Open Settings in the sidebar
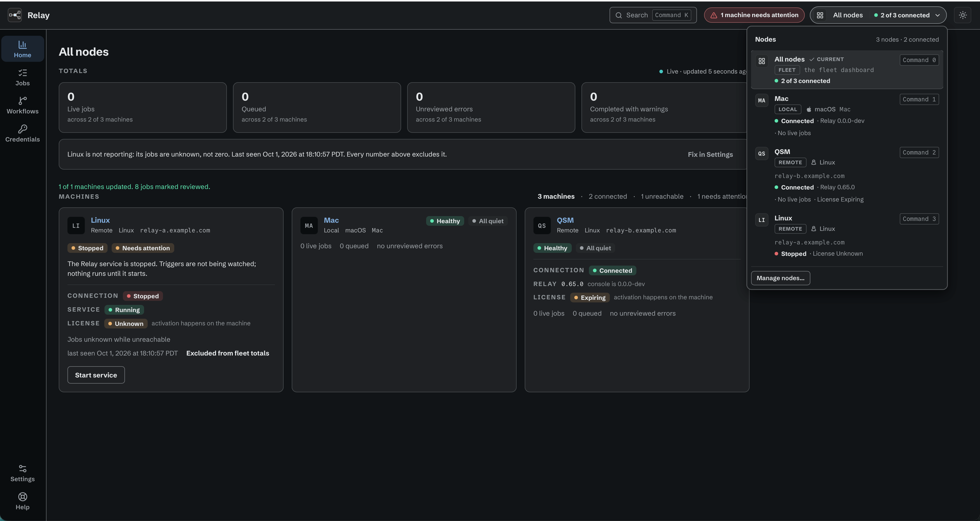Image resolution: width=980 pixels, height=521 pixels. (x=22, y=473)
